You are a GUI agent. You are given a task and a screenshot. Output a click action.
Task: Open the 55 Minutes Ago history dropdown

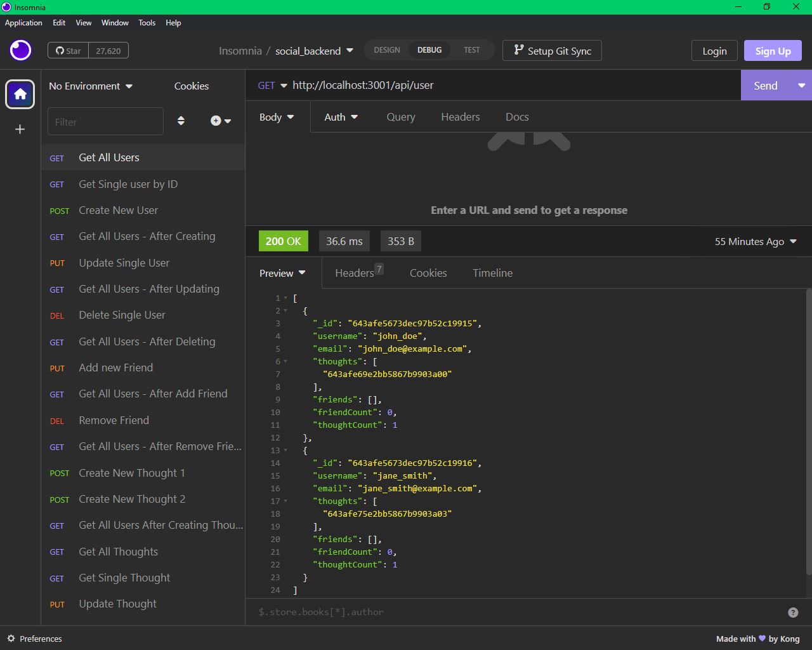click(x=756, y=241)
